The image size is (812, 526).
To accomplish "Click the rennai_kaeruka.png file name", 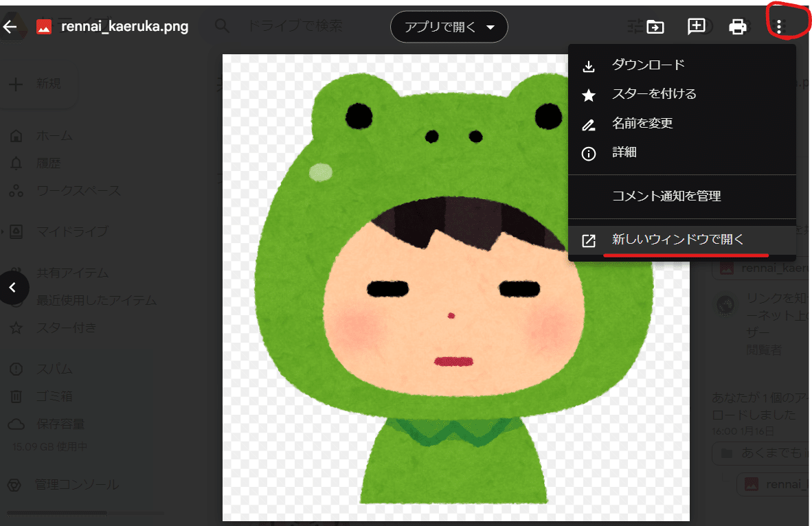I will tap(125, 26).
